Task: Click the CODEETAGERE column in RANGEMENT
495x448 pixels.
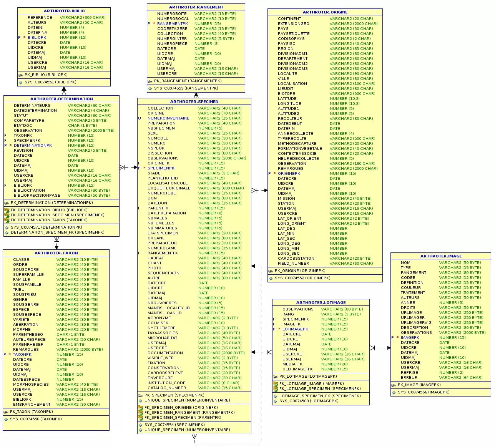Action: tap(172, 29)
